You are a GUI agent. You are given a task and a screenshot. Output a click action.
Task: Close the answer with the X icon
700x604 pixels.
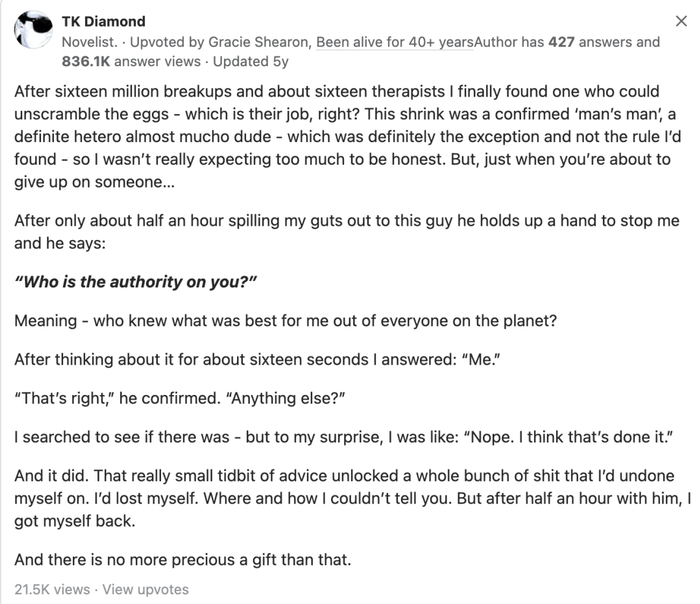pyautogui.click(x=682, y=21)
